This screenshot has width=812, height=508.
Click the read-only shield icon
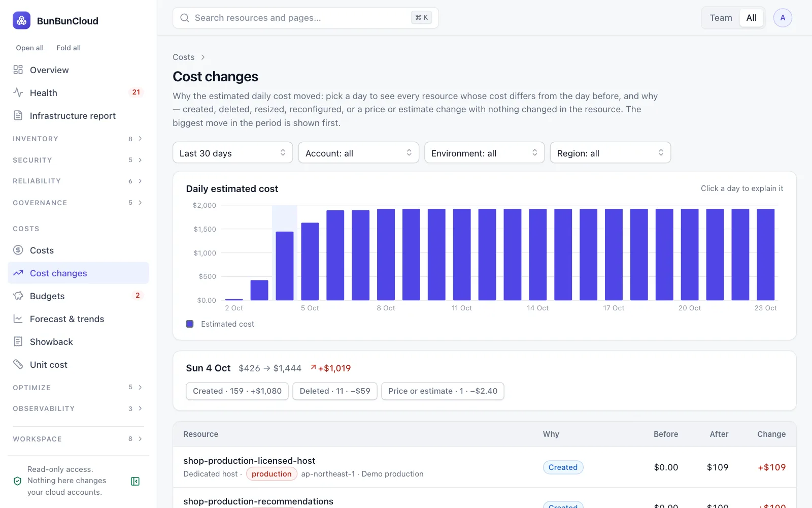pos(17,481)
